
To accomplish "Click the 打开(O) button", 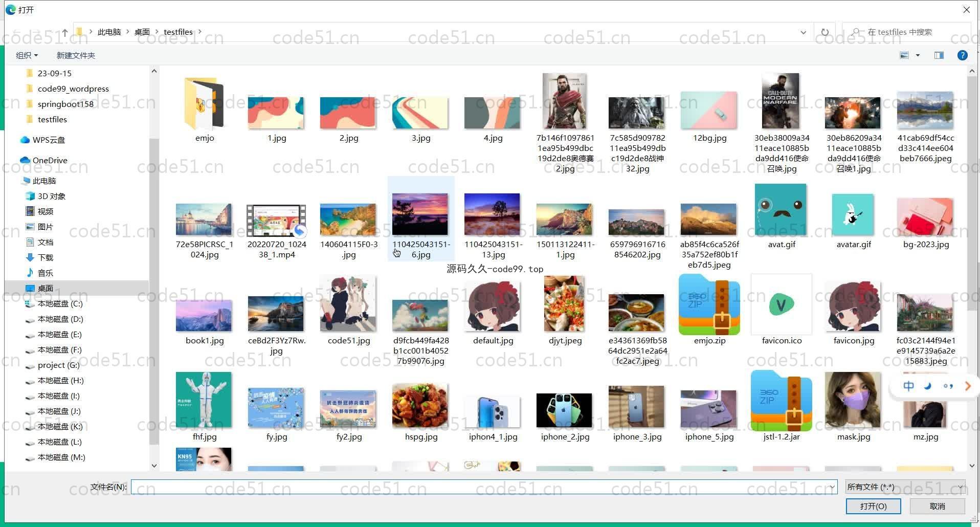I will (873, 506).
